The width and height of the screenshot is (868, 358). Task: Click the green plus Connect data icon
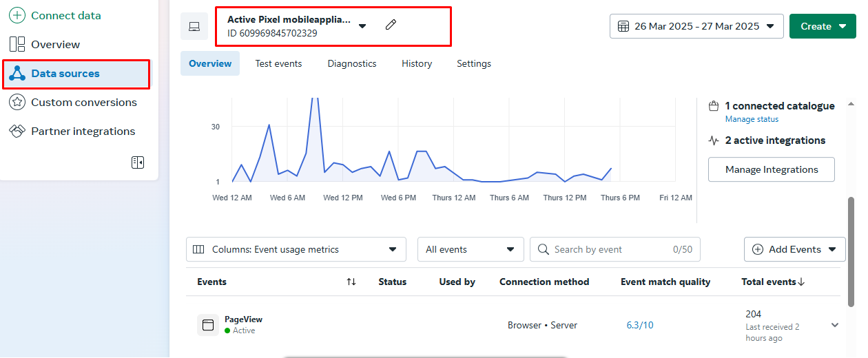point(17,15)
